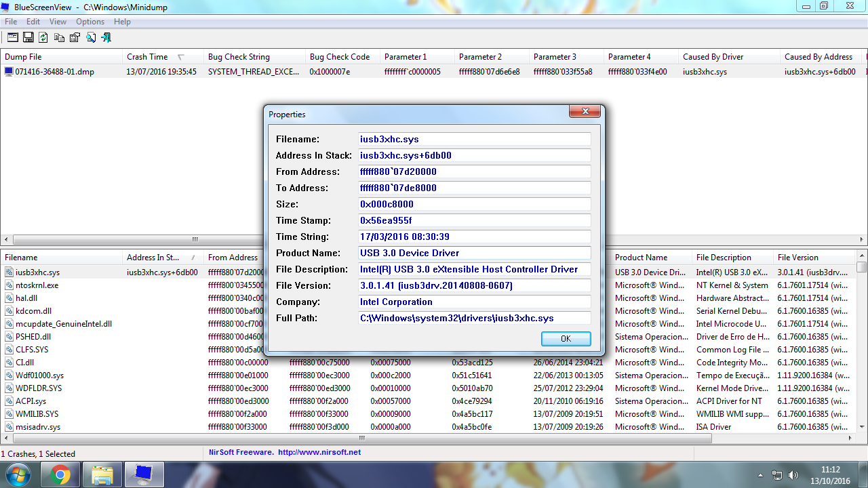Open the Edit menu
Image resolution: width=868 pixels, height=488 pixels.
33,22
